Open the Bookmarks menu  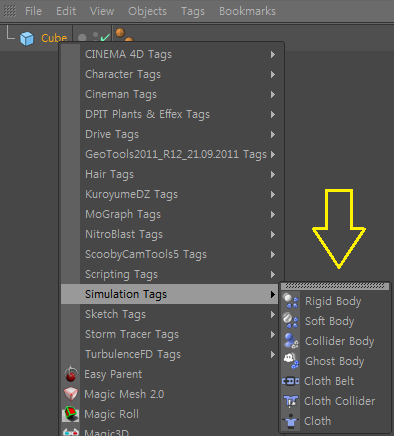point(247,11)
